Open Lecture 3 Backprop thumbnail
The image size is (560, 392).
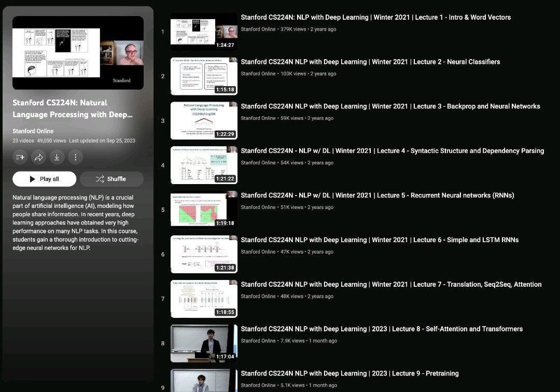[x=204, y=121]
